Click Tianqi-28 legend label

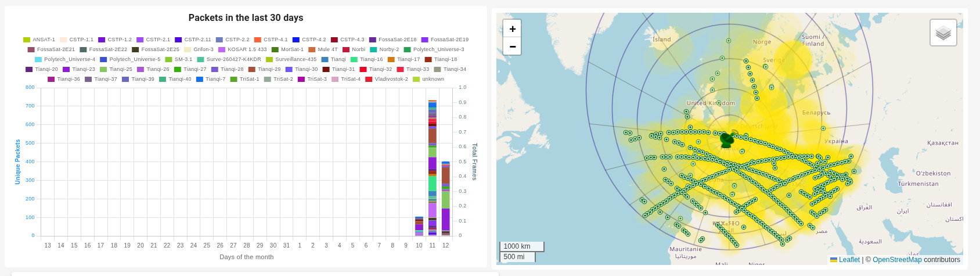tap(232, 69)
